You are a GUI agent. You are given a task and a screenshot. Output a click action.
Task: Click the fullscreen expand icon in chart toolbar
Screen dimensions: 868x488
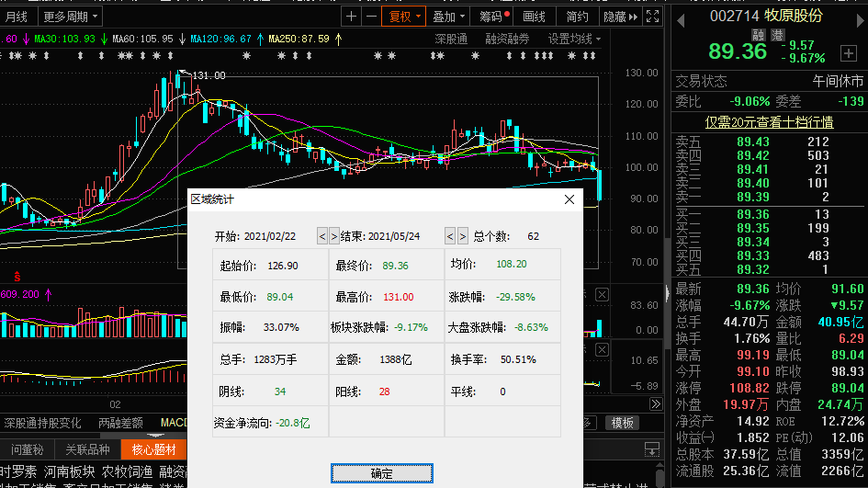coord(652,17)
